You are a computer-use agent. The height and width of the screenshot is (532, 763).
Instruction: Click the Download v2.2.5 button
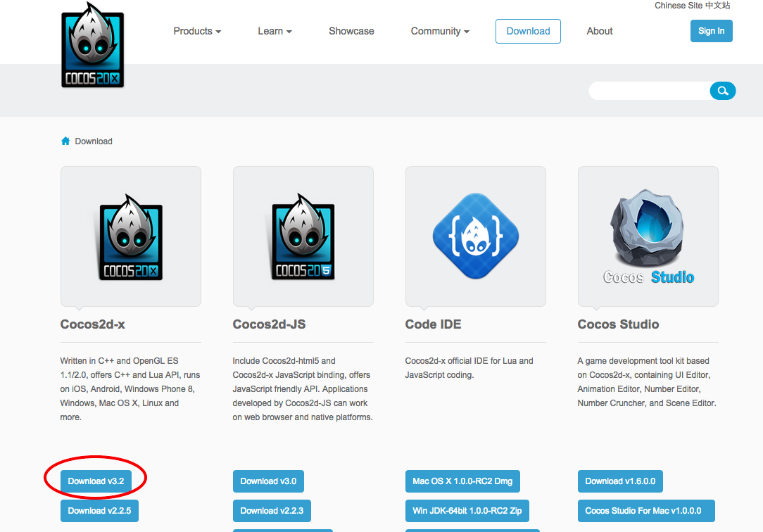click(99, 511)
